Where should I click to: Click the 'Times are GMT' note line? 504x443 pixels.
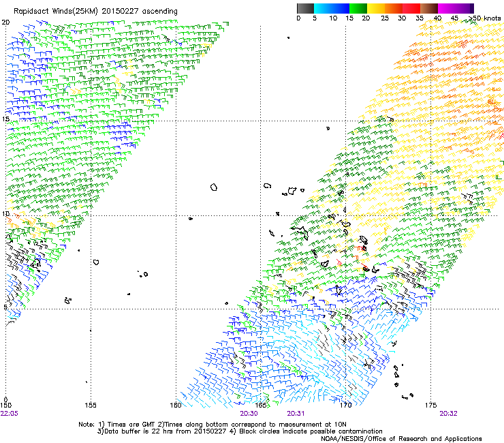212,425
